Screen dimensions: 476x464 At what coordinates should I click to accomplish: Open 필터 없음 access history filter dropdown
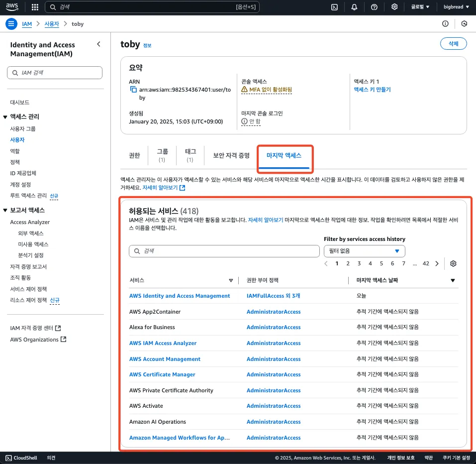click(364, 251)
